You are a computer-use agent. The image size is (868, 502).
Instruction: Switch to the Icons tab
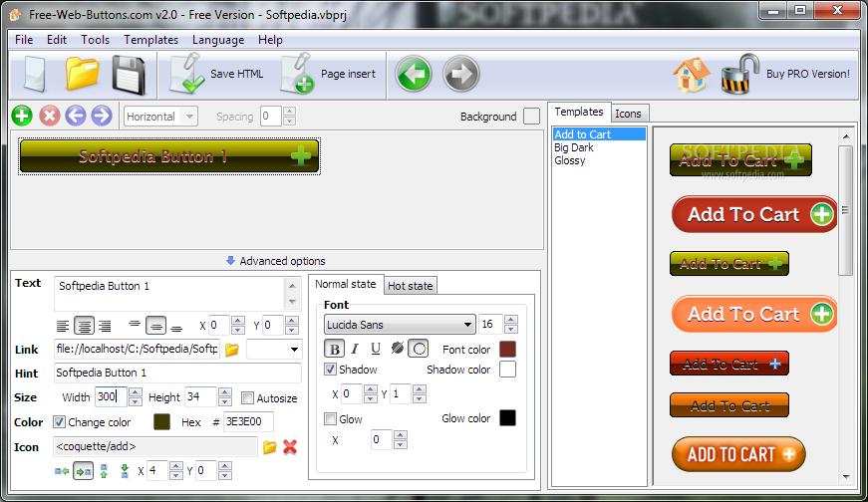click(628, 114)
